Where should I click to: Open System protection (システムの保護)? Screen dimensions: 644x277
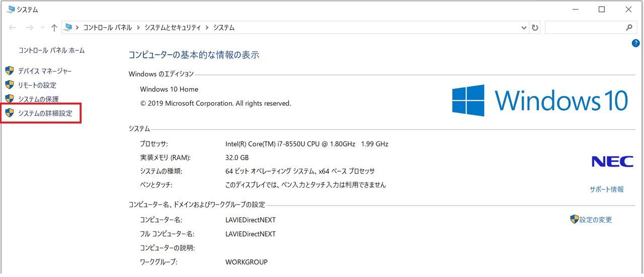click(38, 99)
